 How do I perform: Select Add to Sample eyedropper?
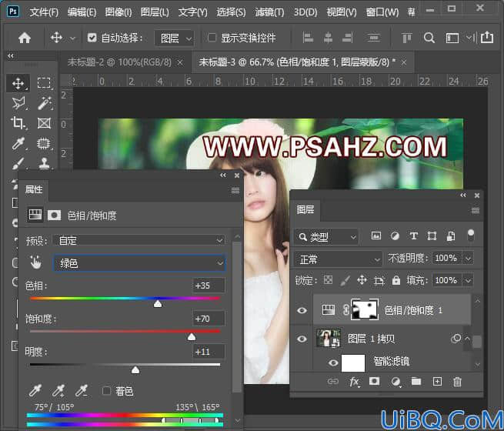[58, 390]
